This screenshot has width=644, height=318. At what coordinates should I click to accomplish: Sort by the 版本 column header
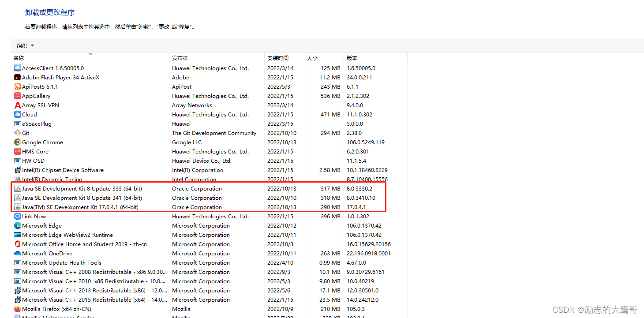click(375, 58)
